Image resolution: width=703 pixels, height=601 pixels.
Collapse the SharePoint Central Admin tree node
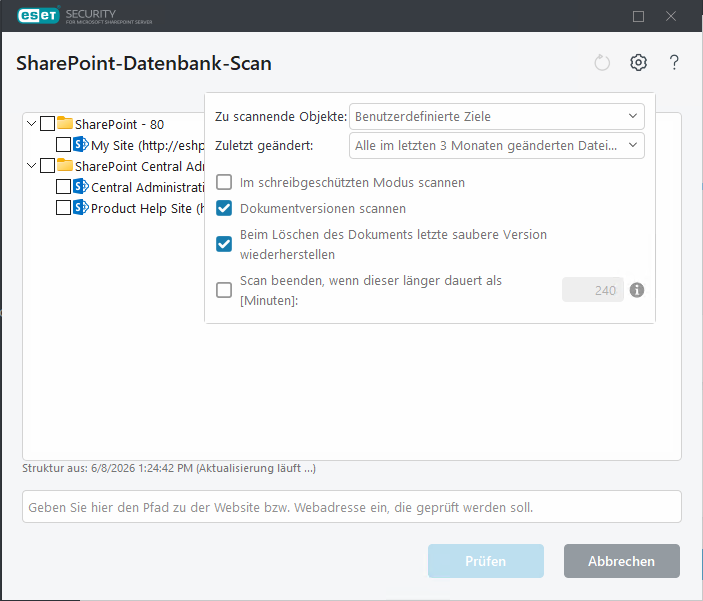[x=31, y=165]
